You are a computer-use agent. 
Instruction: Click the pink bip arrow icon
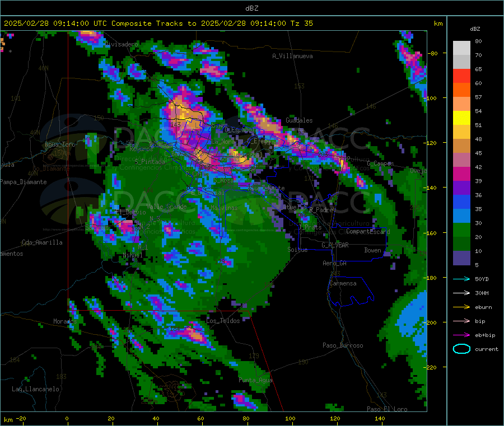coord(461,321)
